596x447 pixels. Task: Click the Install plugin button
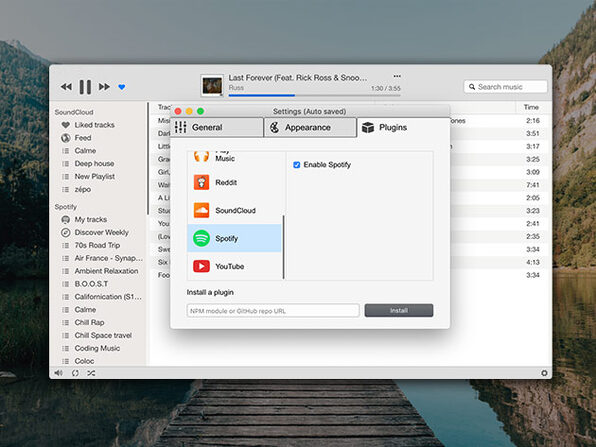(399, 311)
